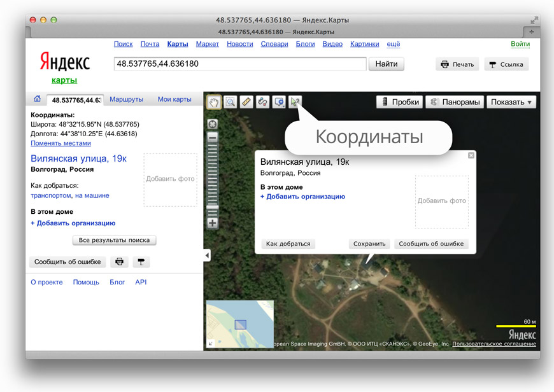Switch to the Мои карты tab
The image size is (554, 392).
(x=174, y=99)
